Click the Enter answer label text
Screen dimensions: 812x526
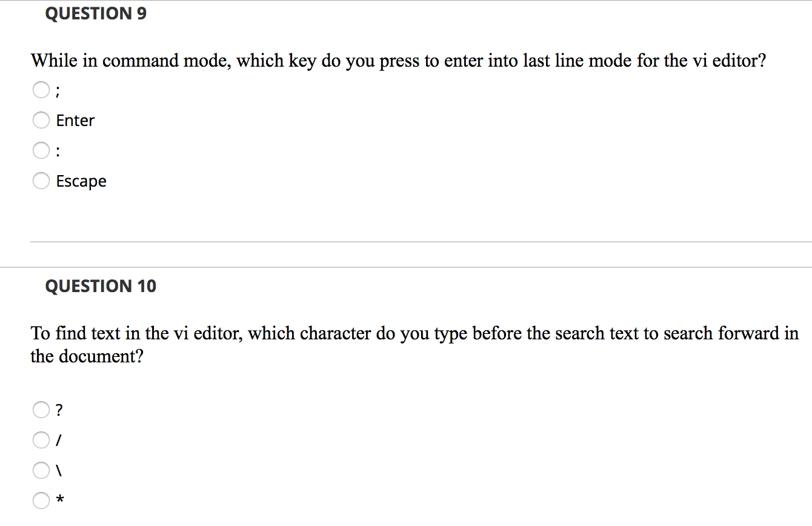(x=75, y=120)
